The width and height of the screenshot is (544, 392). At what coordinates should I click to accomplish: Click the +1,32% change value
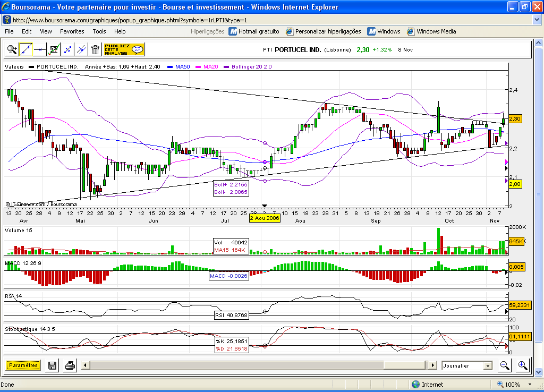coord(382,49)
